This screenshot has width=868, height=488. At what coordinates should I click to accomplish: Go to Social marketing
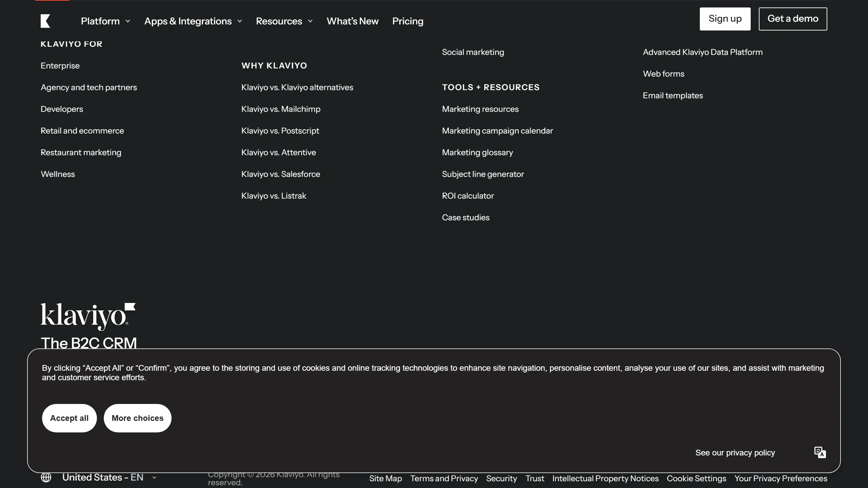pos(473,52)
